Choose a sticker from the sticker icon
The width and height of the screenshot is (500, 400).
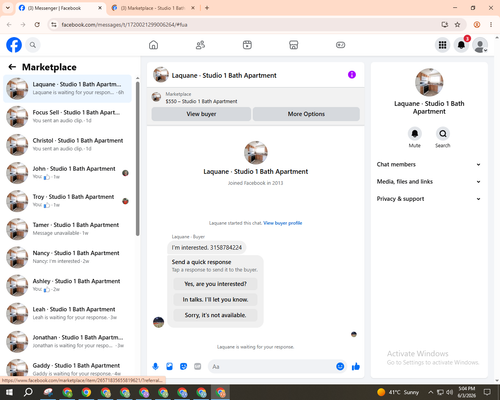(x=183, y=367)
